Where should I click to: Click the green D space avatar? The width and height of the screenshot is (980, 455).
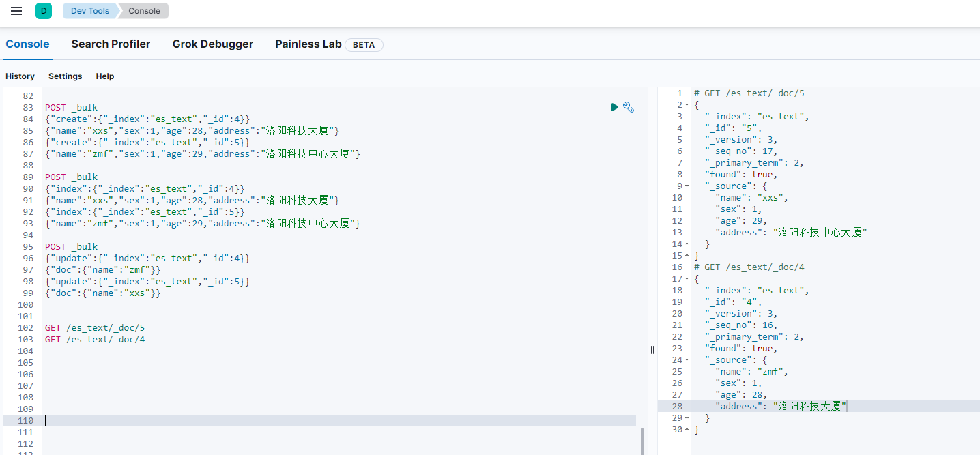(x=44, y=11)
